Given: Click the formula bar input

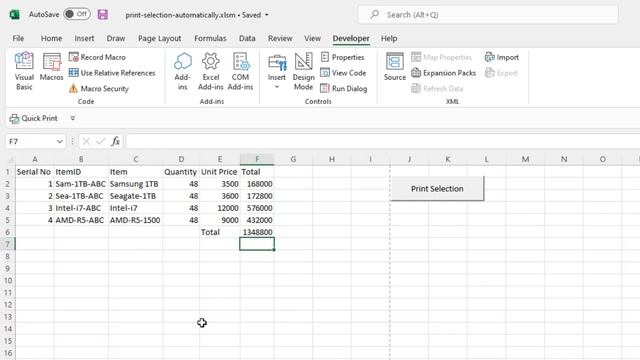Looking at the screenshot, I should [x=383, y=142].
